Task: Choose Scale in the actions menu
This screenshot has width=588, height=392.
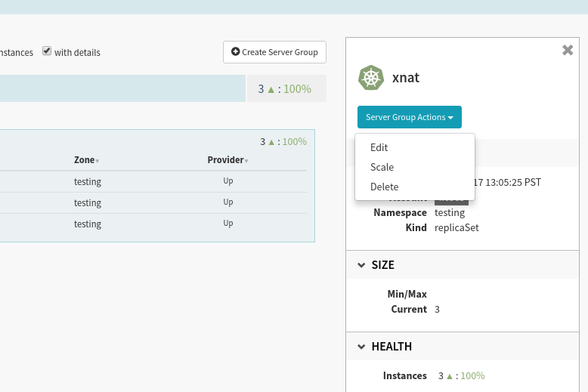Action: [382, 168]
